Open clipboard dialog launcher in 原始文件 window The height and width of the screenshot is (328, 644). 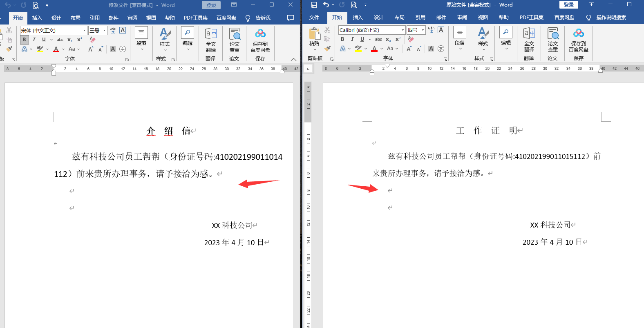[x=332, y=59]
